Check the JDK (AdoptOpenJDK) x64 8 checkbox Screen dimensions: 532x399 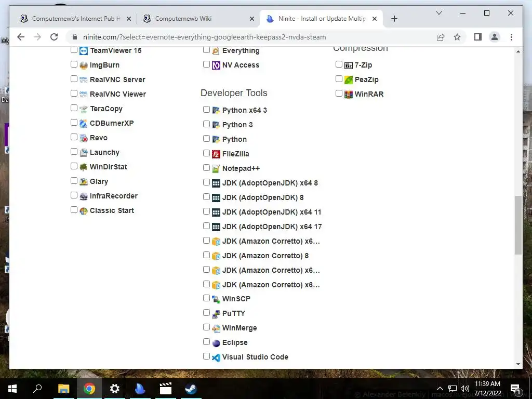pos(206,182)
